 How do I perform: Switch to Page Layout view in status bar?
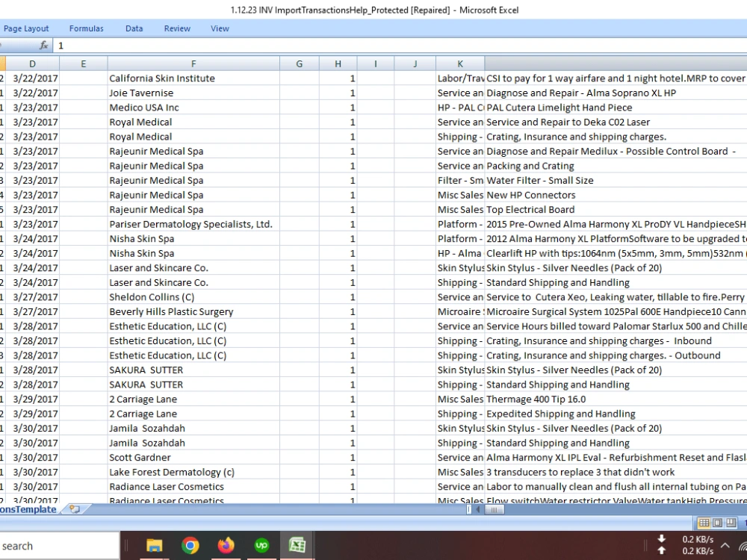click(x=717, y=523)
